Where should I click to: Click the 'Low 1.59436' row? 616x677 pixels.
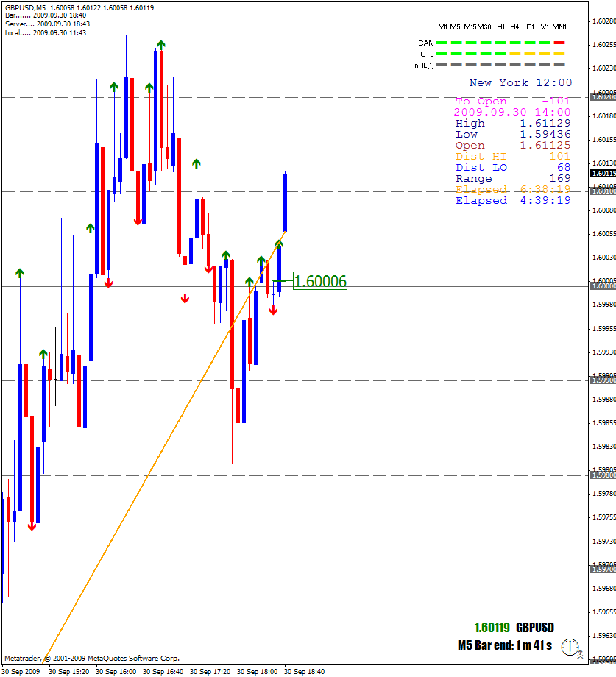pos(513,134)
